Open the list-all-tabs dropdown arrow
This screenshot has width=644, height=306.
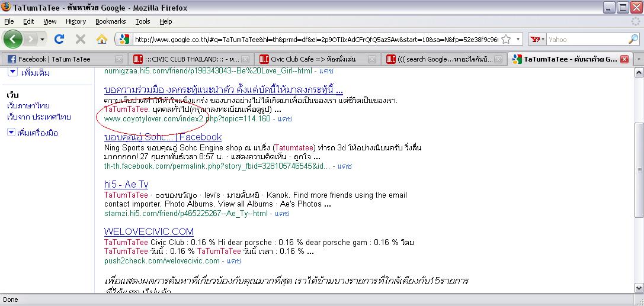point(638,59)
